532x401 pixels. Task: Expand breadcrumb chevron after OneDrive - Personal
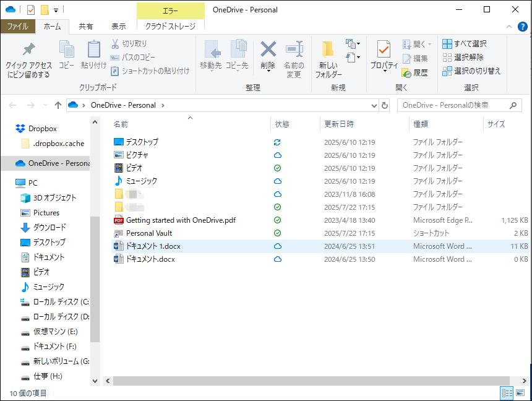pyautogui.click(x=163, y=105)
